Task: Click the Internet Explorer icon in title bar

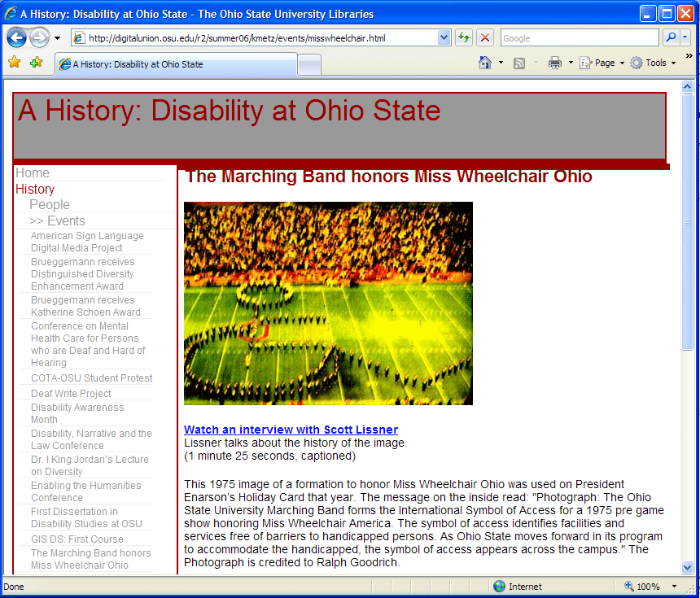Action: pyautogui.click(x=11, y=13)
